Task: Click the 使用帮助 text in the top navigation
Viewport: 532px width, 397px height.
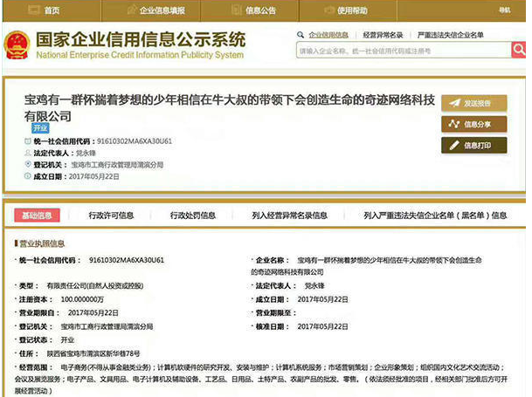Action: click(x=353, y=10)
